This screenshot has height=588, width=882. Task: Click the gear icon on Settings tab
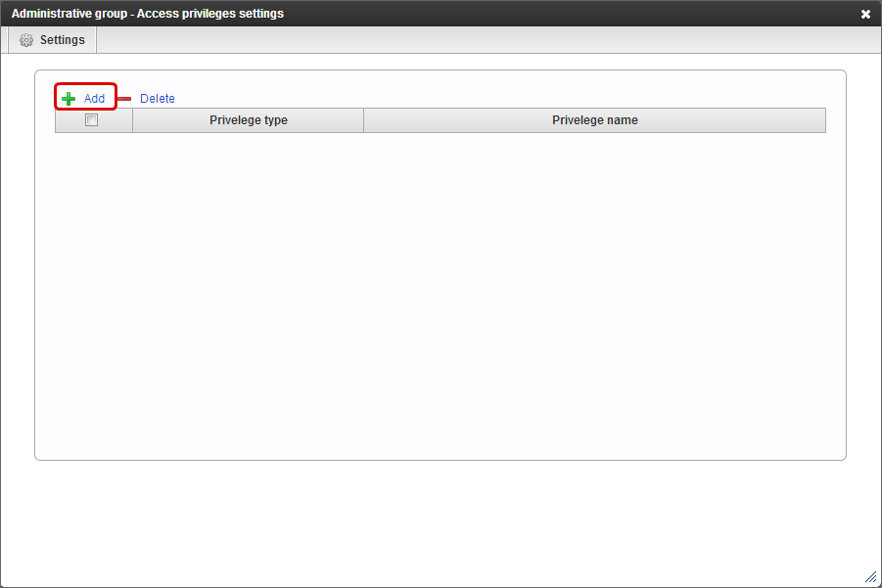pyautogui.click(x=26, y=40)
